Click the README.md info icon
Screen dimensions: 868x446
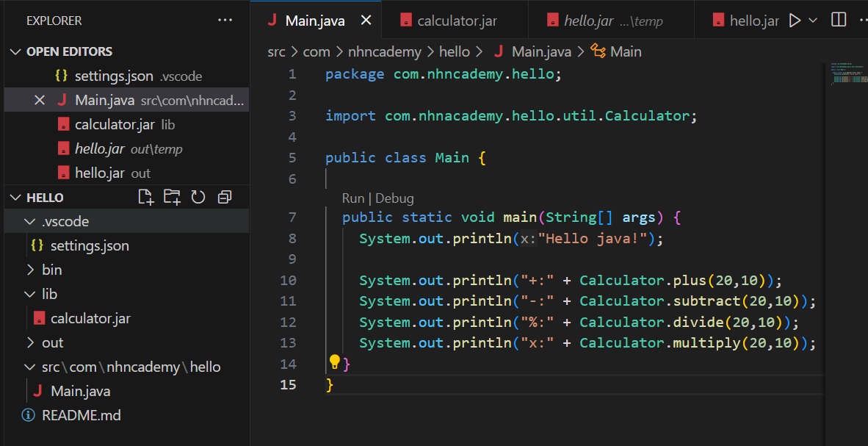coord(28,415)
